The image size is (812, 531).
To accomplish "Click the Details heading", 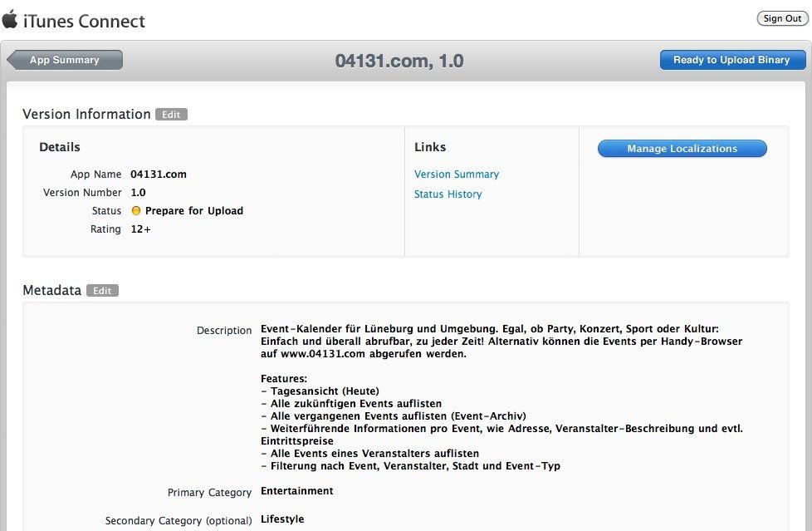I will coord(60,147).
